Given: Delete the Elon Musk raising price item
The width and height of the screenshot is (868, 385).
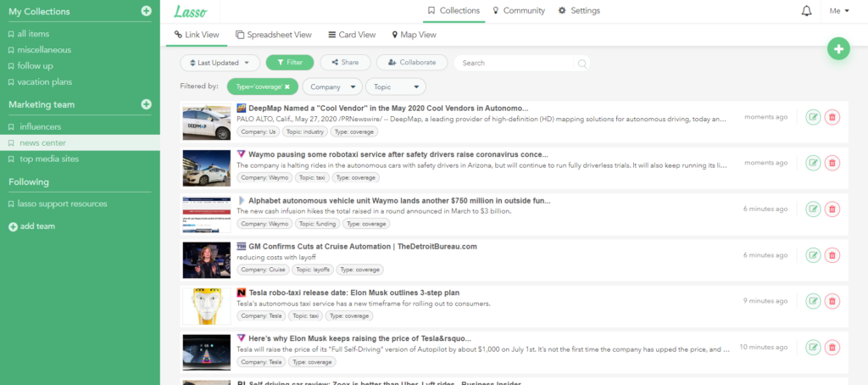Looking at the screenshot, I should pos(832,348).
